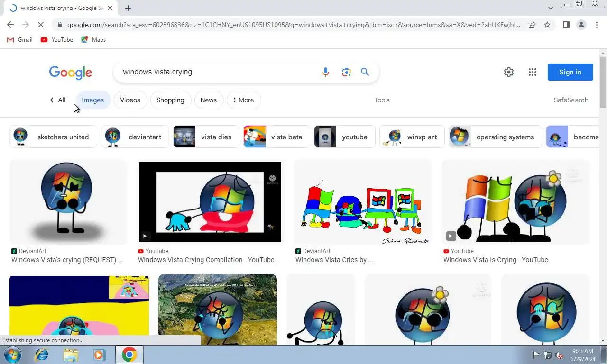The image size is (607, 364).
Task: Click the Google logo
Action: tap(71, 72)
